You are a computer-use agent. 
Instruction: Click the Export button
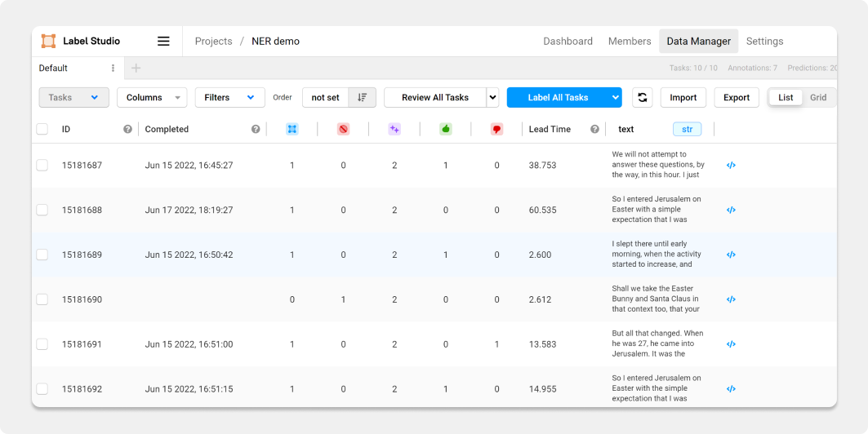point(736,98)
